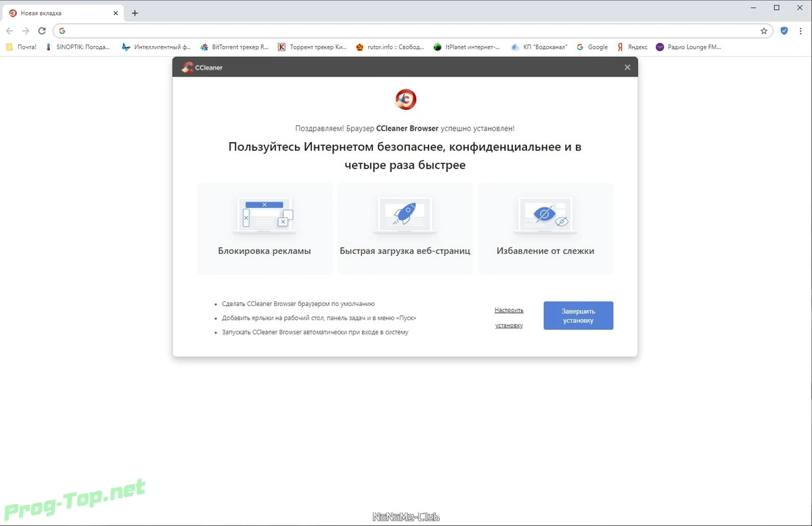Open the Радио Lounge FM bookmark
Screen dimensions: 812x526
tap(689, 47)
